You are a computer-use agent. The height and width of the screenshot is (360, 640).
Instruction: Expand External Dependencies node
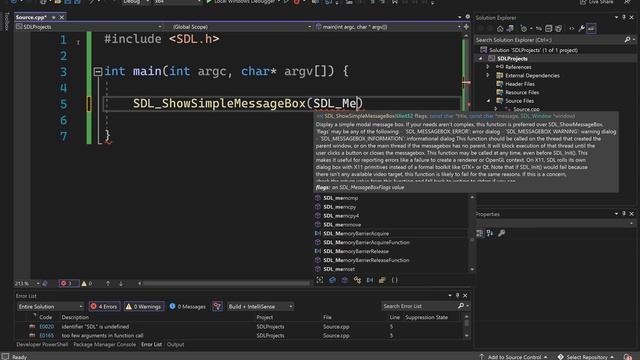pos(487,75)
